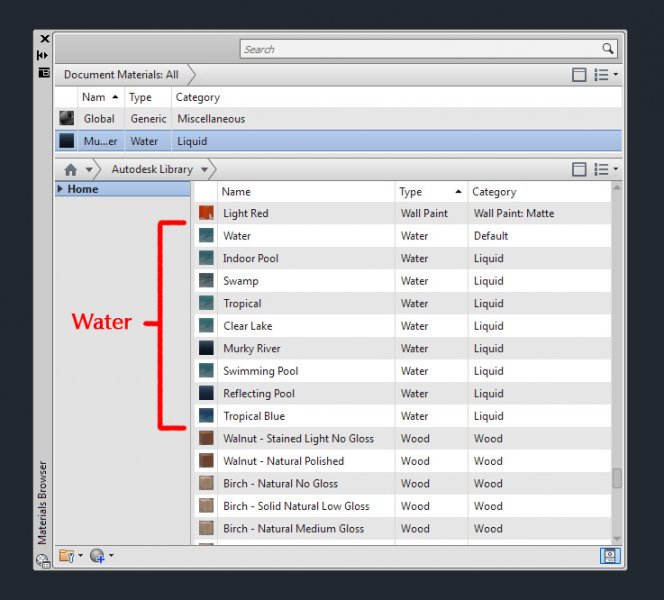Click the Indoor Pool material swatch
Viewport: 664px width, 600px height.
(x=206, y=257)
